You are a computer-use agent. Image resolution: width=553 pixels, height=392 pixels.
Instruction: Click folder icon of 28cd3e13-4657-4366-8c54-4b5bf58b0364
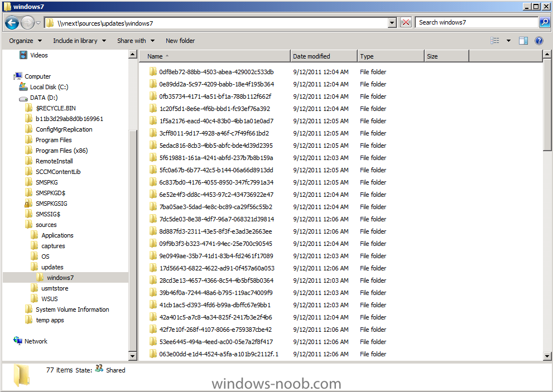(153, 280)
